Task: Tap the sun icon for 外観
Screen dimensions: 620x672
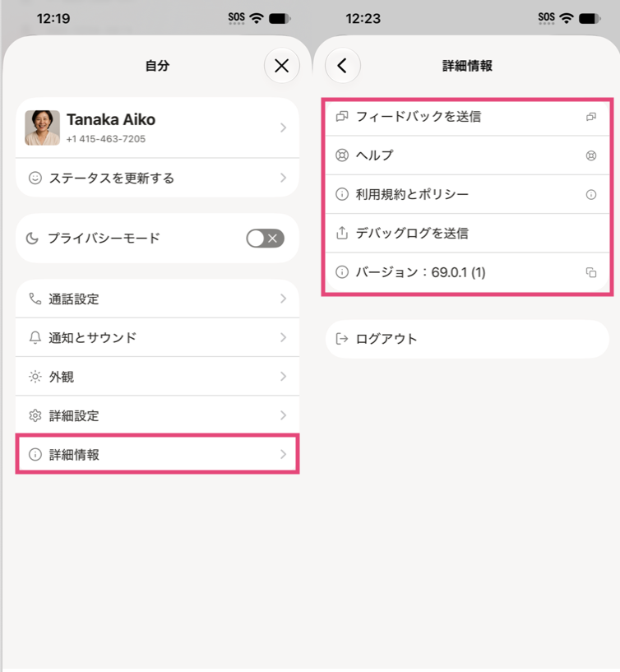Action: pyautogui.click(x=35, y=377)
